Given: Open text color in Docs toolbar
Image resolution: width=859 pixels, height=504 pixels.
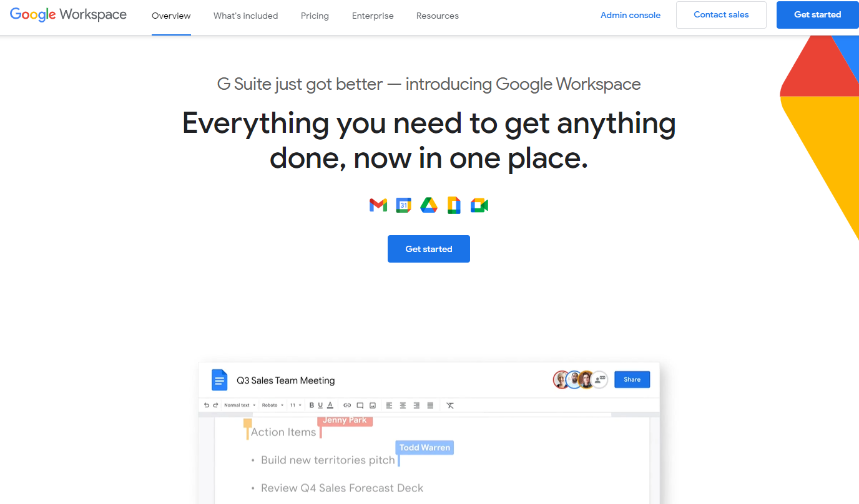Looking at the screenshot, I should pyautogui.click(x=330, y=405).
